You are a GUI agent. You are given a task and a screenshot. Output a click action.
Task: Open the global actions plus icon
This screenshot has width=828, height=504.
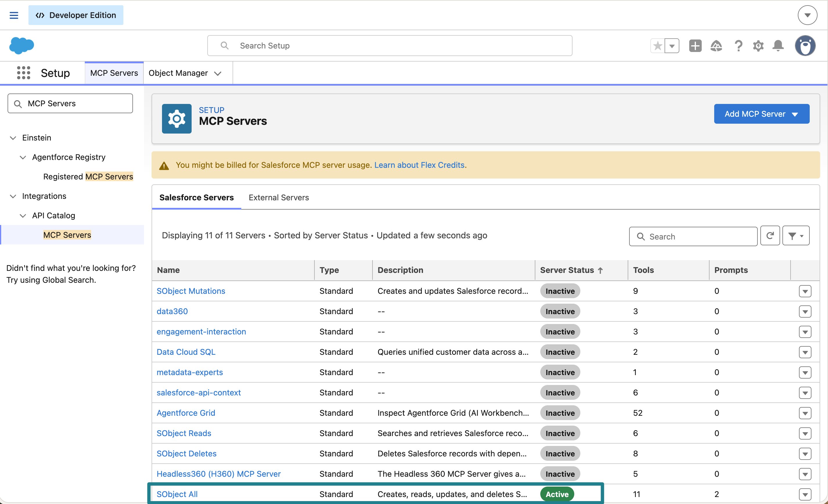click(695, 46)
